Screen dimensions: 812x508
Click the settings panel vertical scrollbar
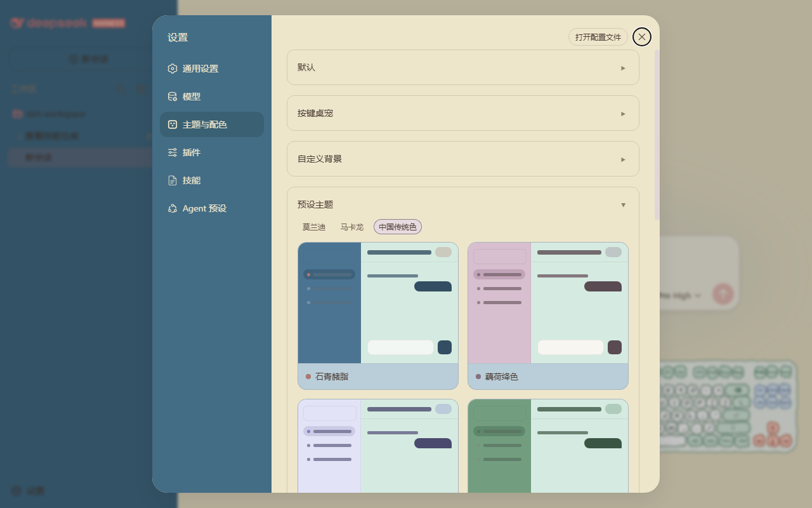(657, 135)
